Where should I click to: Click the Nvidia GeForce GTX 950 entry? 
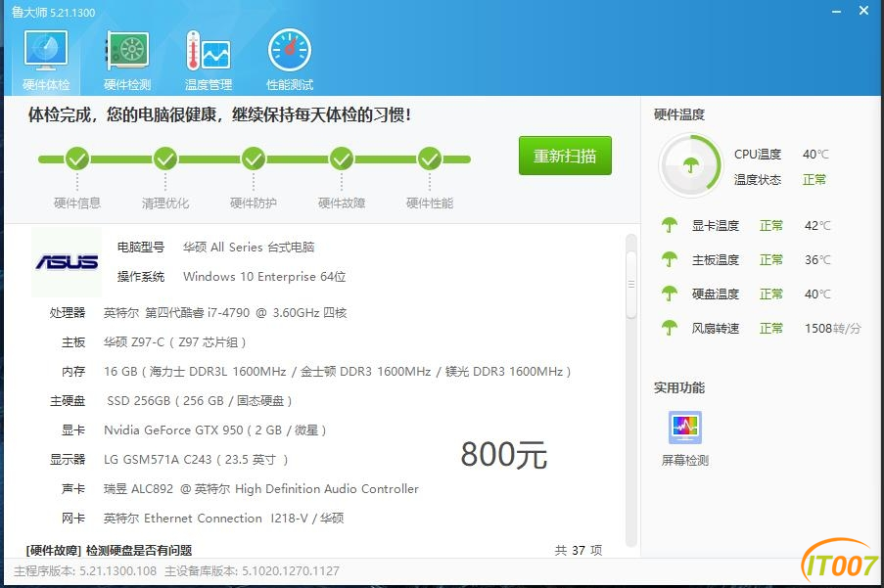[214, 430]
